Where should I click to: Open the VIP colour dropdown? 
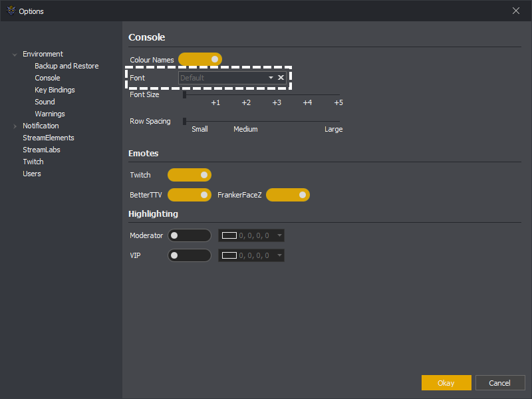tap(279, 255)
